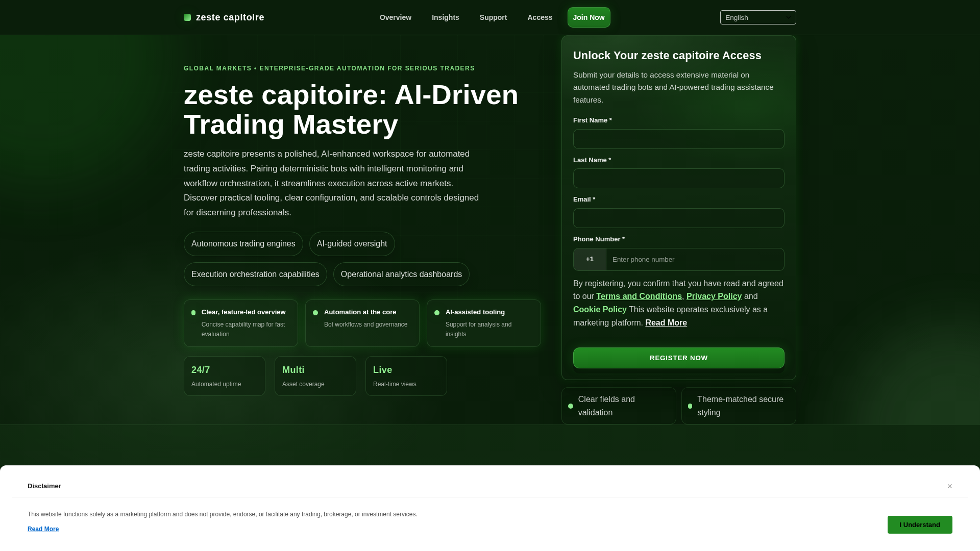
Task: Close the disclaimer banner with the X
Action: point(949,486)
